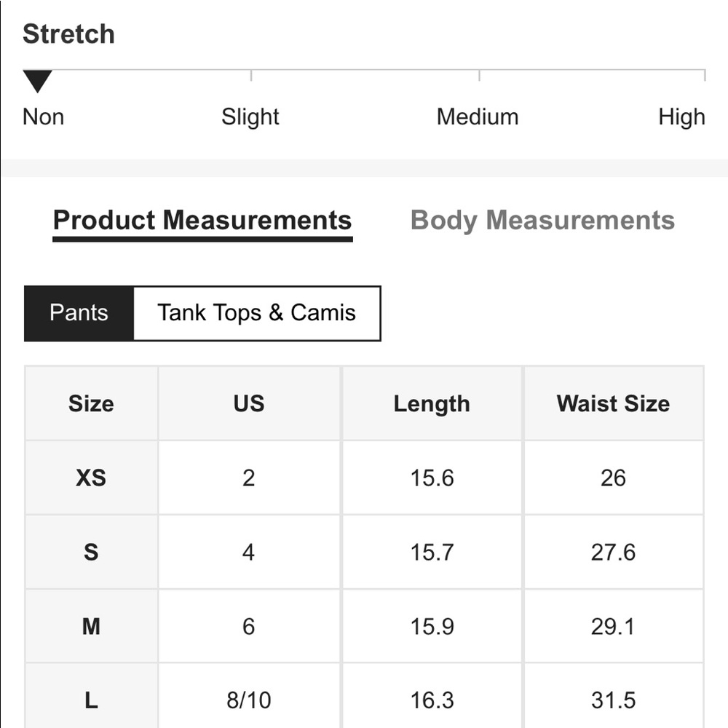Click the Size column header
This screenshot has height=728, width=728.
(91, 403)
